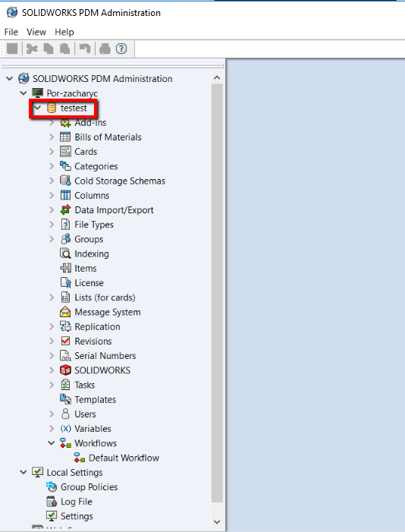Collapse the testest vault node
Screen dimensions: 405x532
click(38, 108)
